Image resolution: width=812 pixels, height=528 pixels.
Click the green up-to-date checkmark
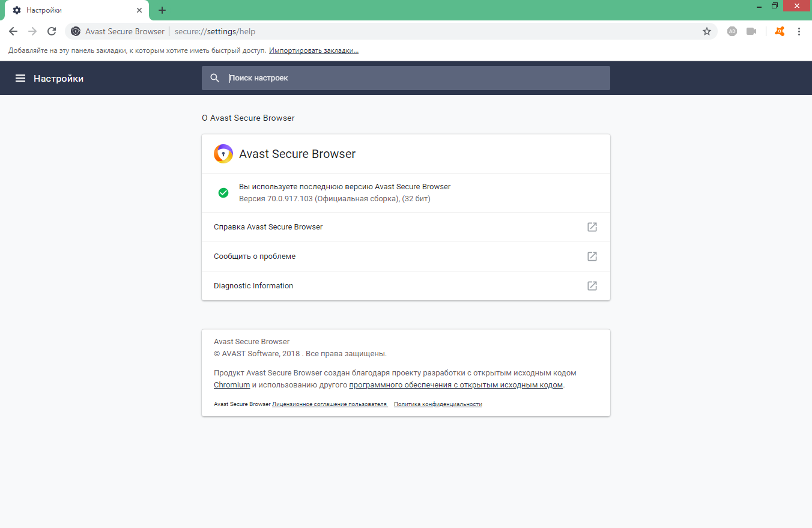[x=223, y=193]
